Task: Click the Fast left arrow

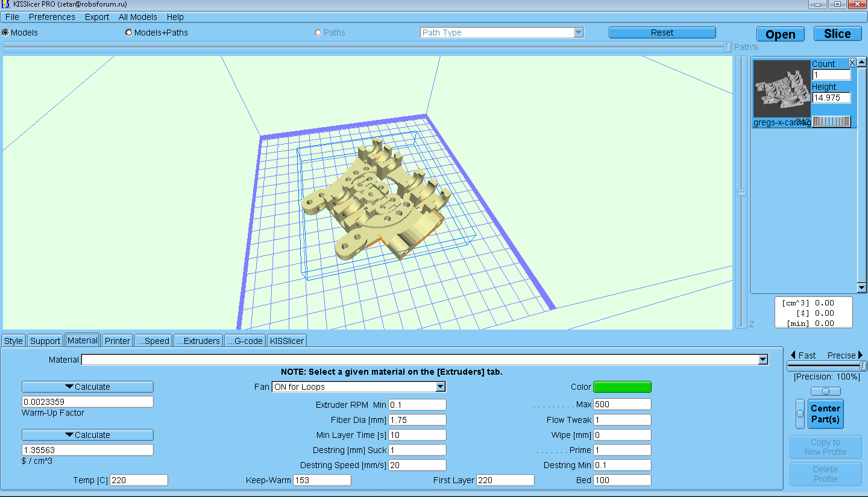Action: (793, 355)
